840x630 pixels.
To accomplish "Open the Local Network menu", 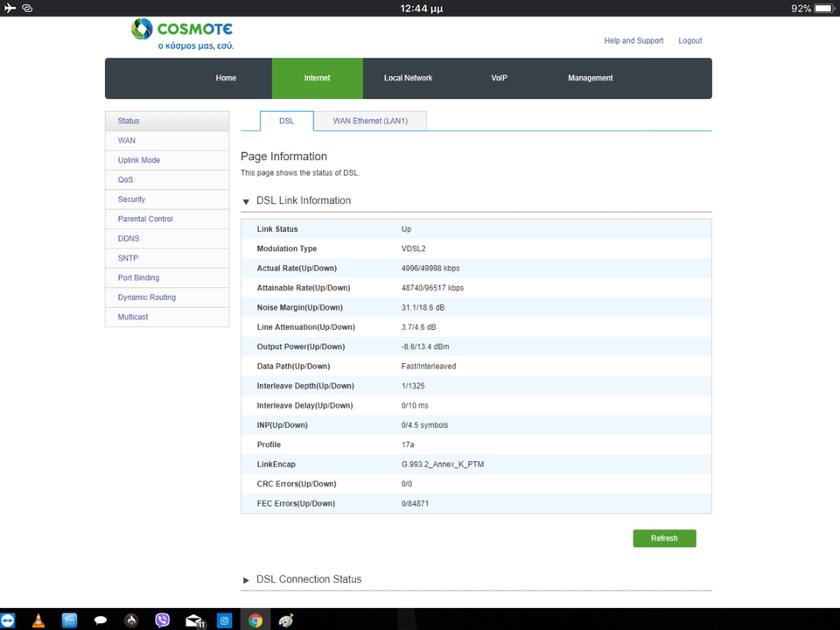I will tap(409, 78).
